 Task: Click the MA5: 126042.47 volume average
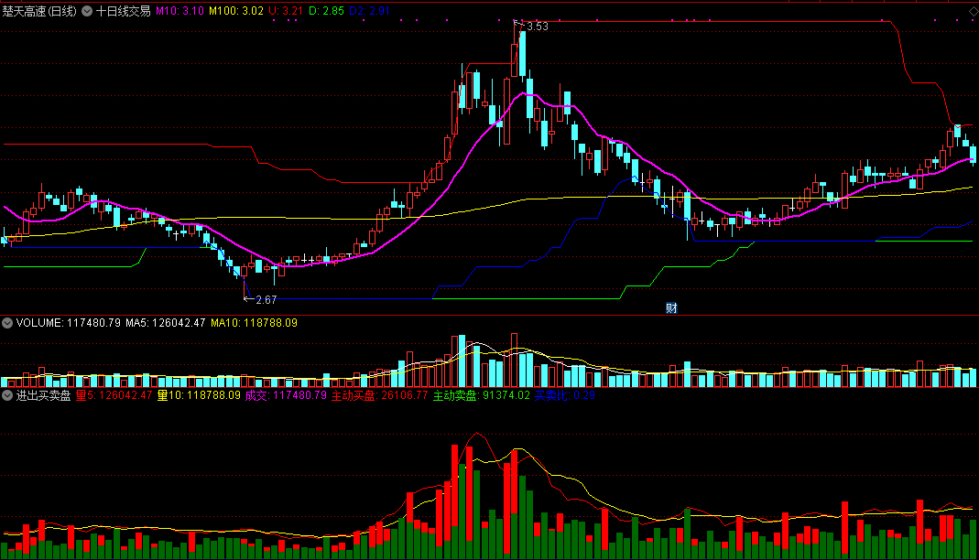(x=166, y=323)
